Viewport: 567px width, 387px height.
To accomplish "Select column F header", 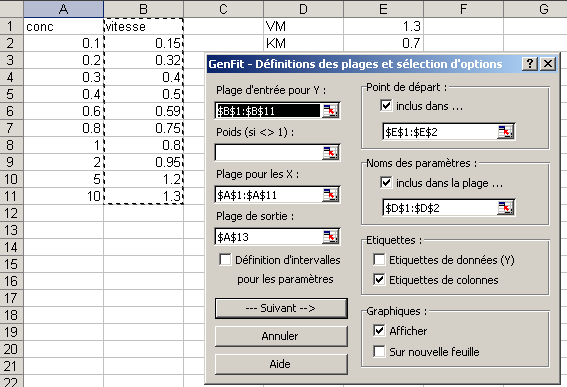I will (x=463, y=9).
